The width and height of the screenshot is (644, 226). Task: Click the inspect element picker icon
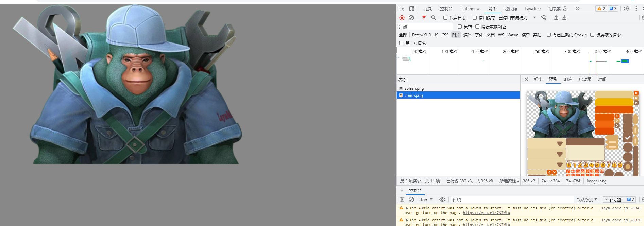click(402, 8)
